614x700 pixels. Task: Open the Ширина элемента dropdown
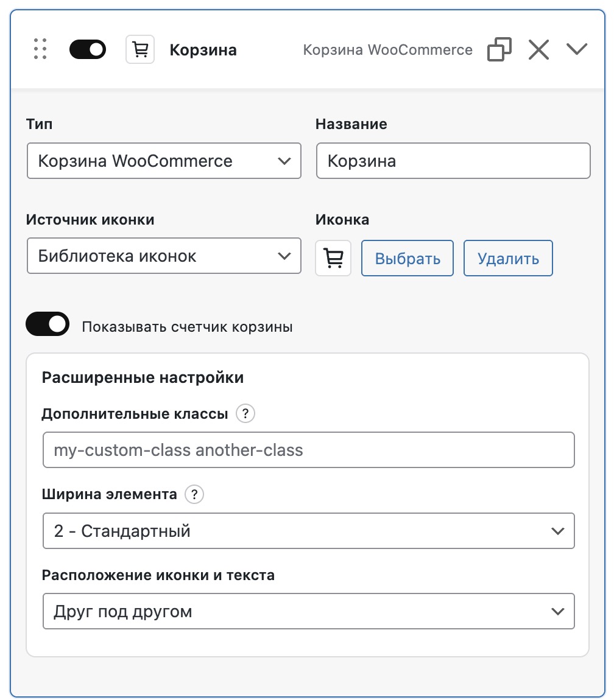309,531
